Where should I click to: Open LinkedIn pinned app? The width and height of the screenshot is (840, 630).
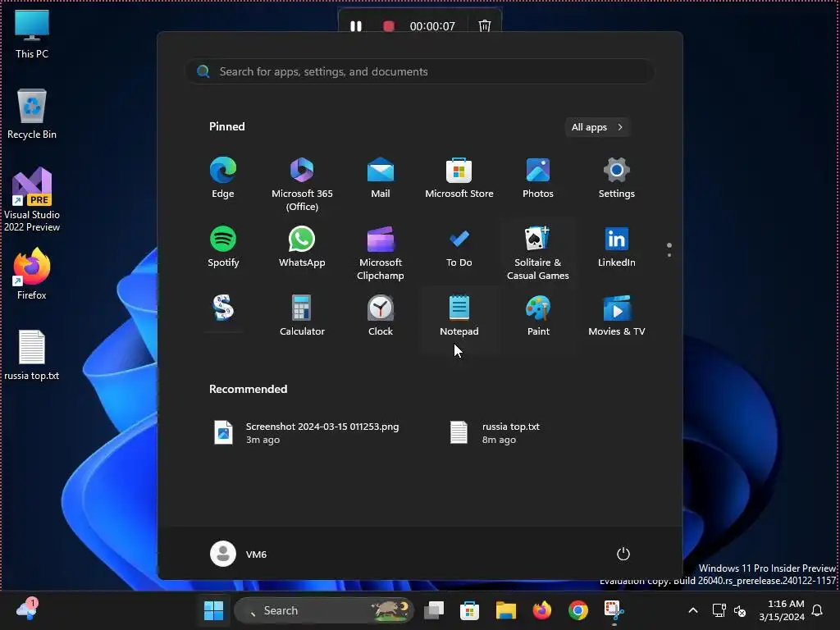[617, 247]
